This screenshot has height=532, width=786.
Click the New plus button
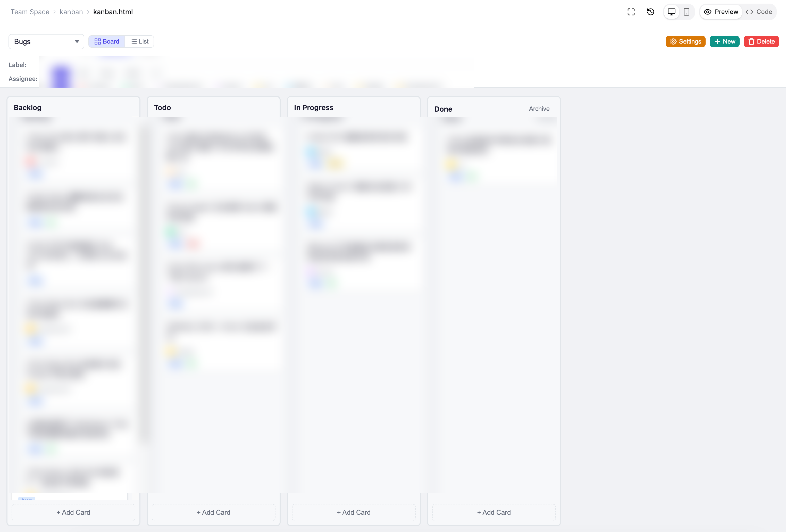(724, 41)
